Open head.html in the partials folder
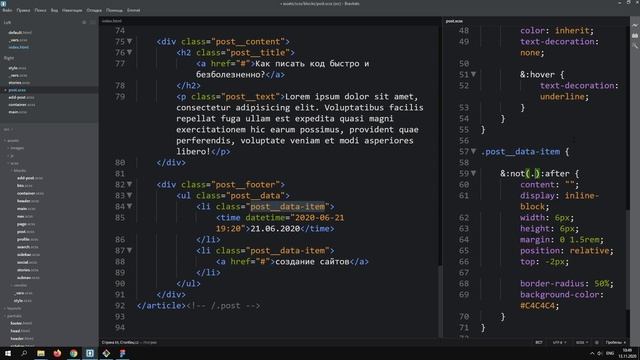Image resolution: width=640 pixels, height=360 pixels. 20,331
